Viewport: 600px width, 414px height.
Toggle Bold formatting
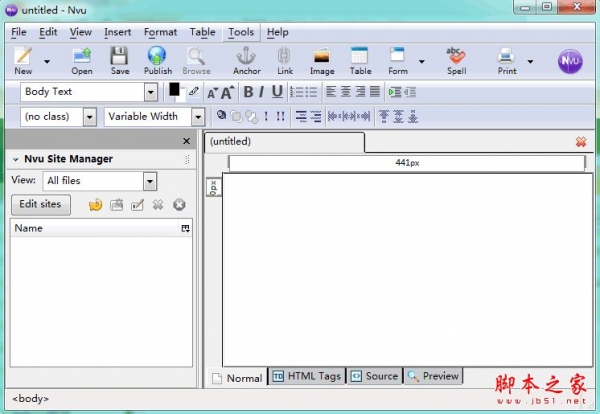pos(248,92)
